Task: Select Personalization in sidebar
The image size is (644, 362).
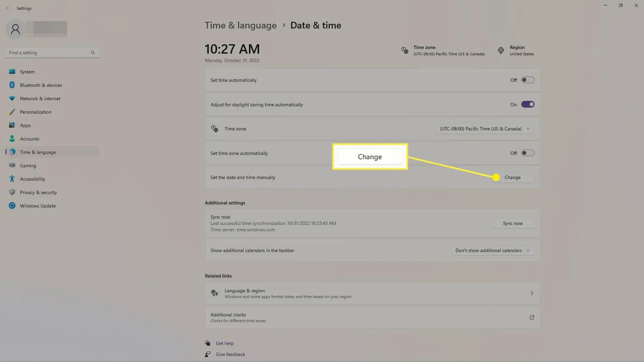Action: 52,112
